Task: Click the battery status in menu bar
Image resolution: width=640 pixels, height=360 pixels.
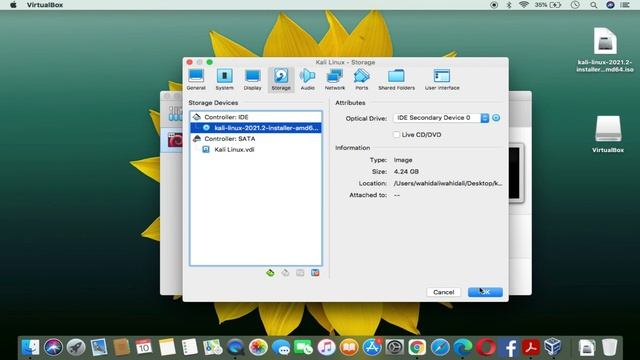Action: click(x=548, y=5)
